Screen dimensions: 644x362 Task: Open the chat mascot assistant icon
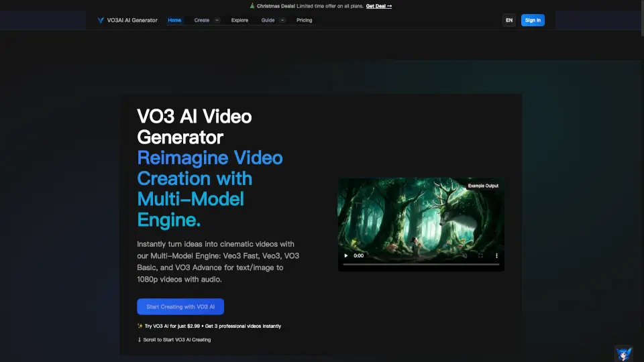click(x=624, y=353)
